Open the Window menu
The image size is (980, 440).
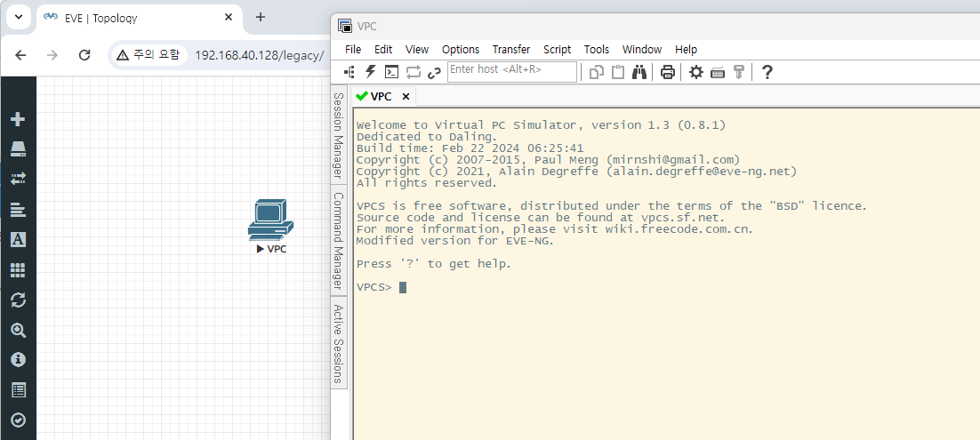tap(642, 50)
